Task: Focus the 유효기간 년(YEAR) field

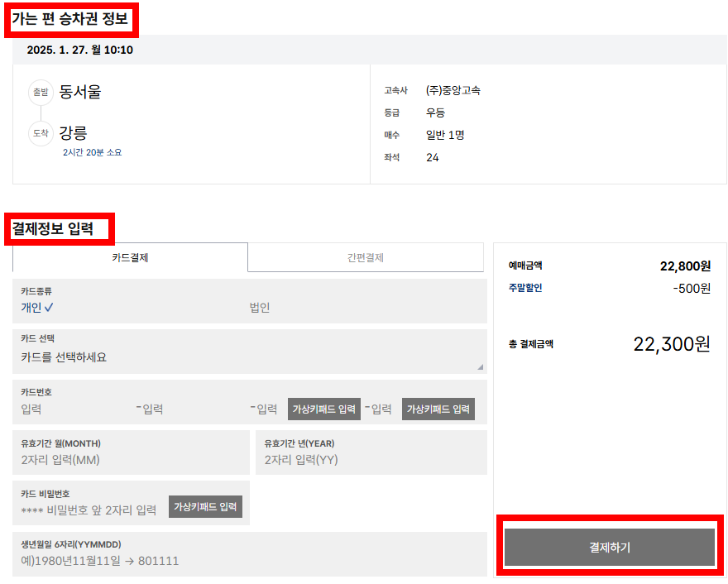Action: [371, 452]
